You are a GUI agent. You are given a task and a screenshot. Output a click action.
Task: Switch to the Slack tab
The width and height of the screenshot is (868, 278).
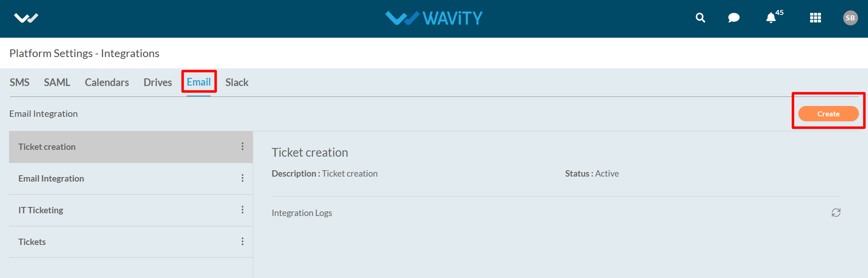(x=237, y=82)
